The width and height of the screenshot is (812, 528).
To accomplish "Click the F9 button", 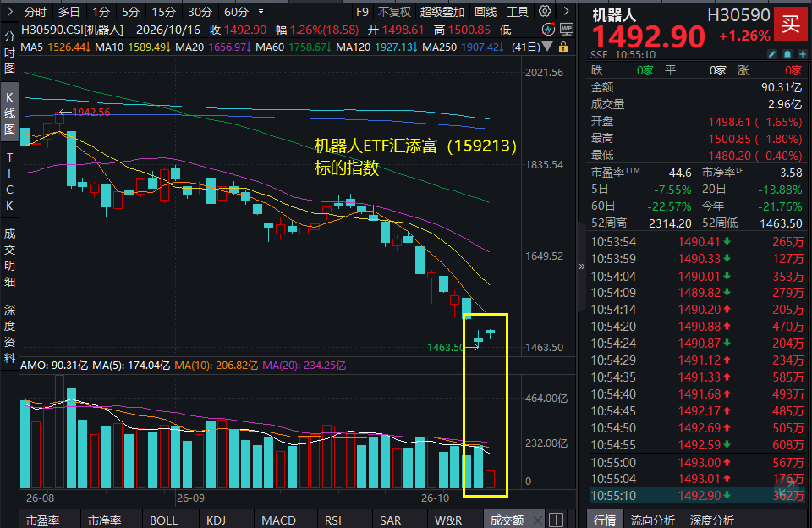I will 363,12.
